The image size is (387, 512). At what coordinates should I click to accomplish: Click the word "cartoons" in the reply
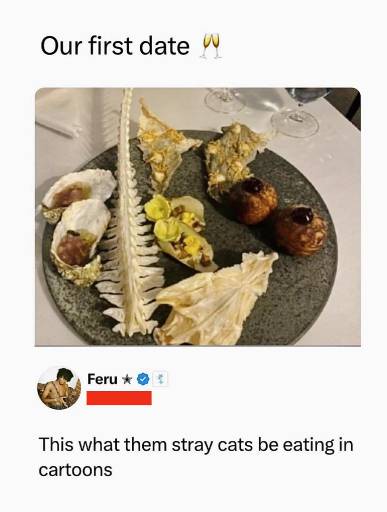(x=76, y=470)
